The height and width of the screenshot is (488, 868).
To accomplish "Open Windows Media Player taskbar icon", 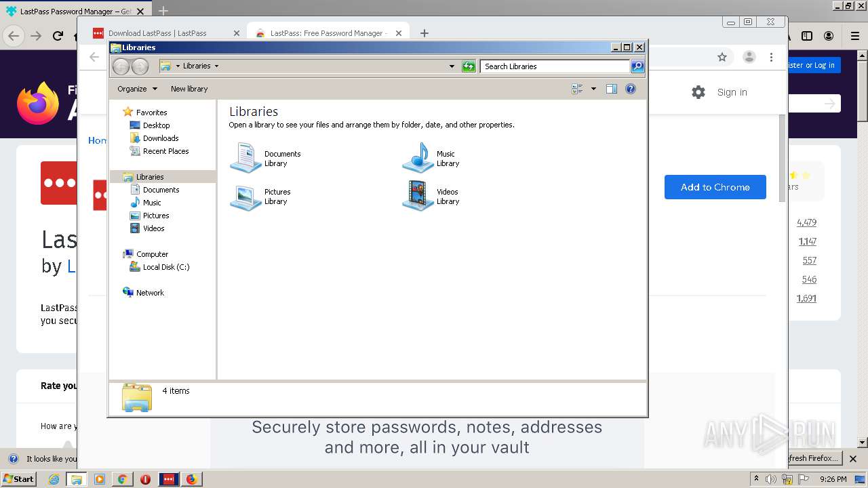I will coord(100,479).
